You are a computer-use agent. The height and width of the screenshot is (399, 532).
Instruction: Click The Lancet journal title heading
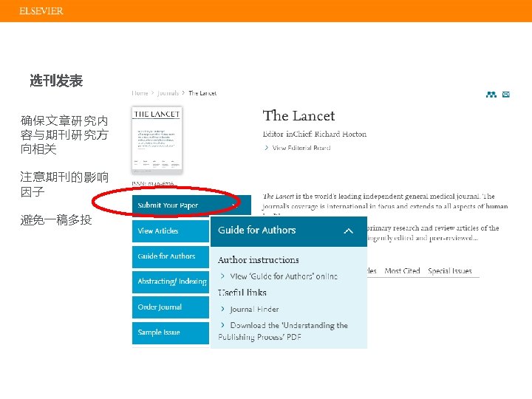click(x=299, y=116)
